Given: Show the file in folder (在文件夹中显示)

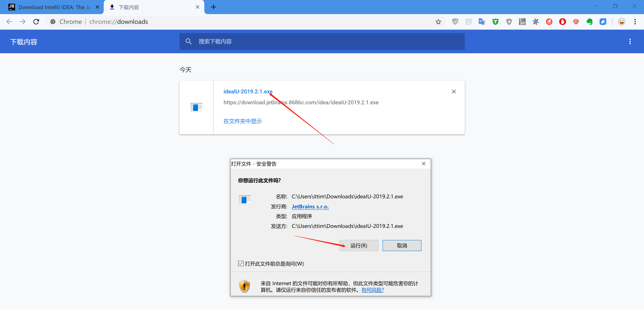Looking at the screenshot, I should click(x=242, y=121).
